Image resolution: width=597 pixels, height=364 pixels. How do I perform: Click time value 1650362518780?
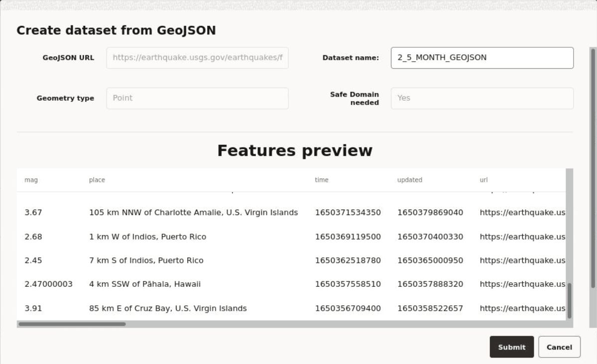tap(348, 260)
